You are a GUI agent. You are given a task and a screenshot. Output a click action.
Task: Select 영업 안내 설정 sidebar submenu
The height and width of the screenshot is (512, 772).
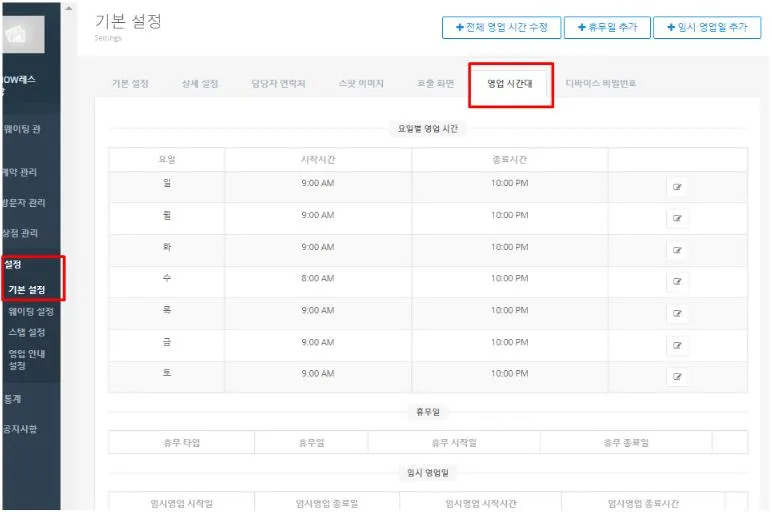(x=27, y=360)
